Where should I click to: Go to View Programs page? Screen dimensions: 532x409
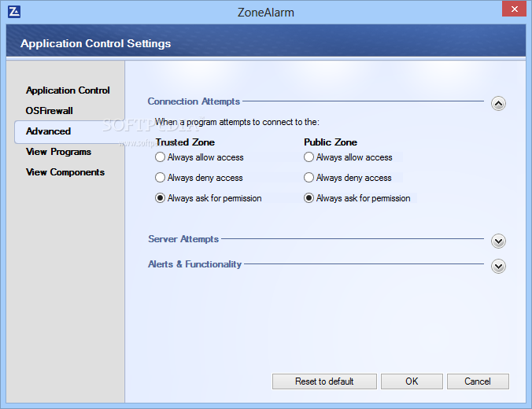tap(59, 152)
